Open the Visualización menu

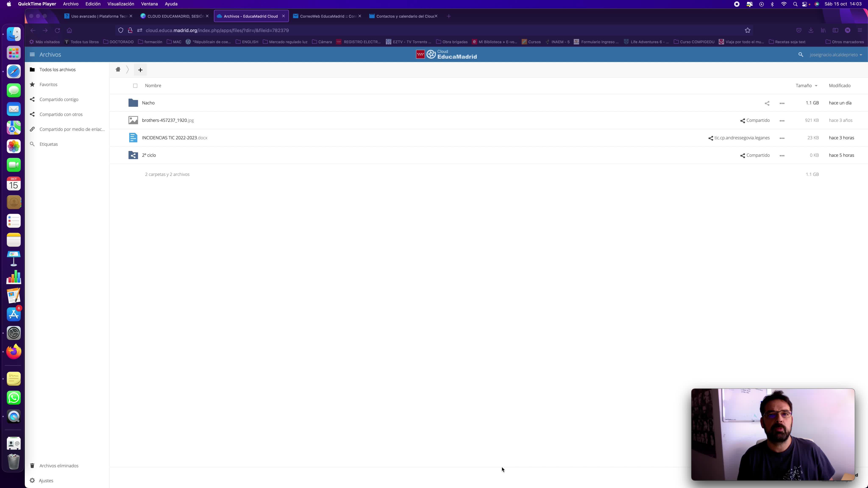point(121,4)
